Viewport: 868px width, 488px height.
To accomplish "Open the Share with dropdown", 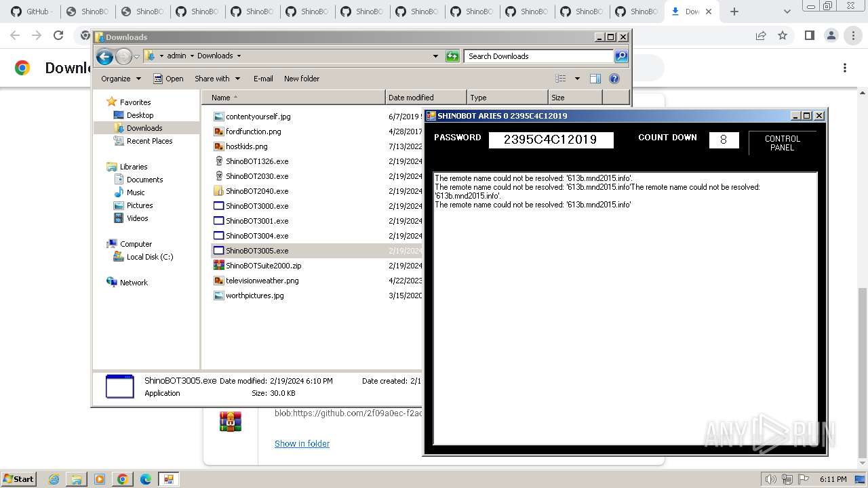I will pos(217,79).
